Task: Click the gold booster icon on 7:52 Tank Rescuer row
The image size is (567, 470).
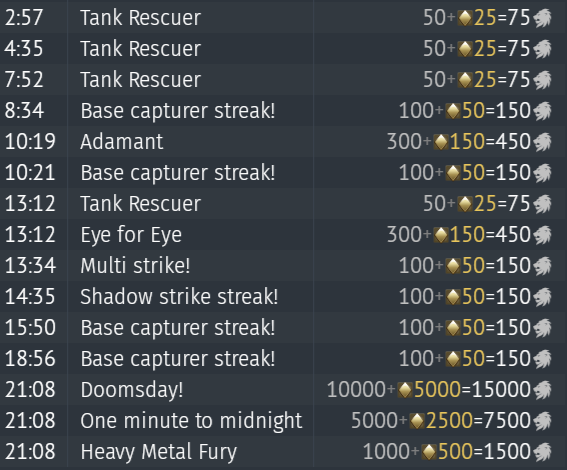Action: 465,80
